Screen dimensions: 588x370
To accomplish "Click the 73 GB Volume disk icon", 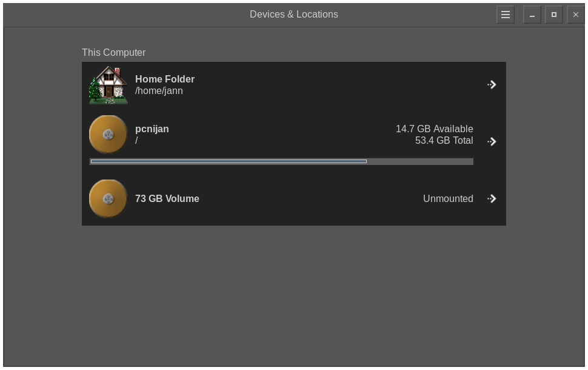I will [x=108, y=198].
